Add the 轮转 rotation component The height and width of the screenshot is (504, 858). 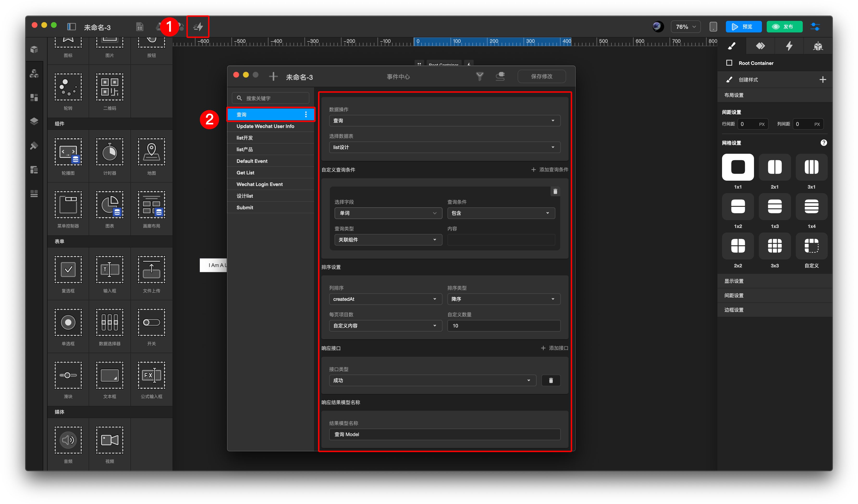[x=68, y=87]
